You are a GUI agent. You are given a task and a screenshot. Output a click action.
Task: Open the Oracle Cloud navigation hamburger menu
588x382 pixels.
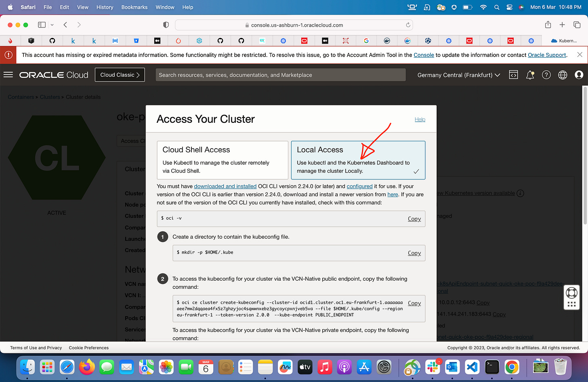(x=8, y=75)
